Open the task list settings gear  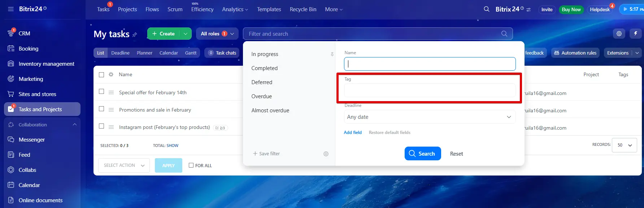click(x=619, y=34)
